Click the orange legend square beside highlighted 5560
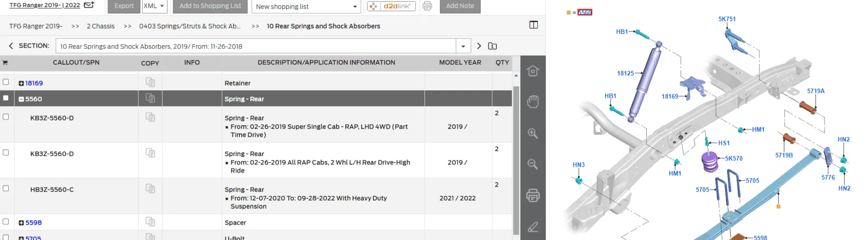This screenshot has width=868, height=240. 568,13
